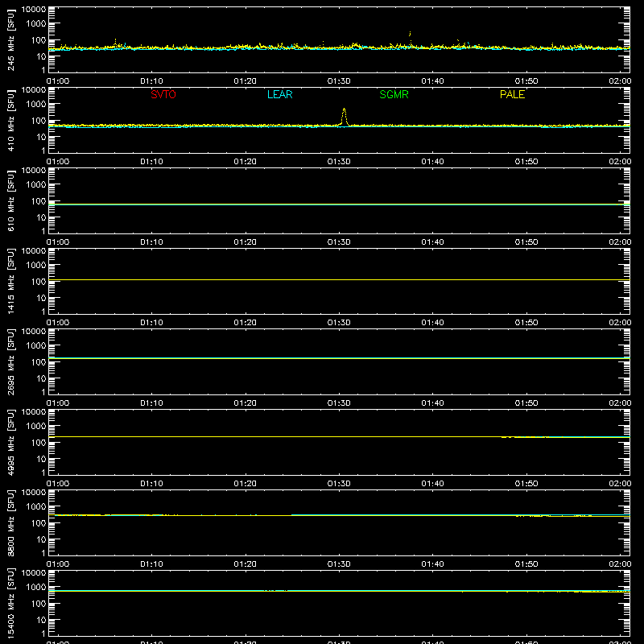This screenshot has height=644, width=644.
Task: Click the 01:40 tick label under 4995 MHz panel
Action: point(432,484)
